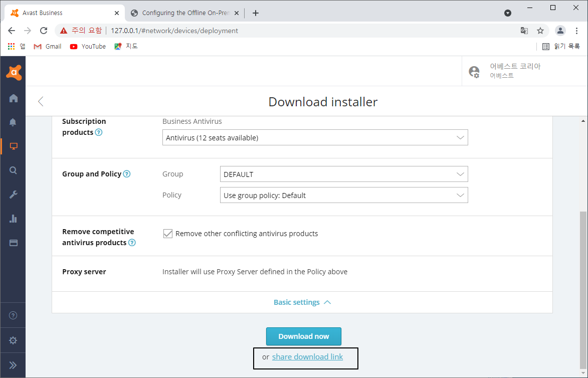Open YouTube bookmark
The width and height of the screenshot is (588, 378).
point(88,47)
